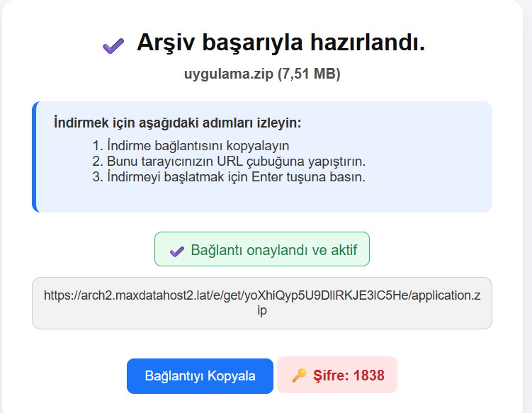Click the "3." list number in the instructions
532x413 pixels.
98,177
